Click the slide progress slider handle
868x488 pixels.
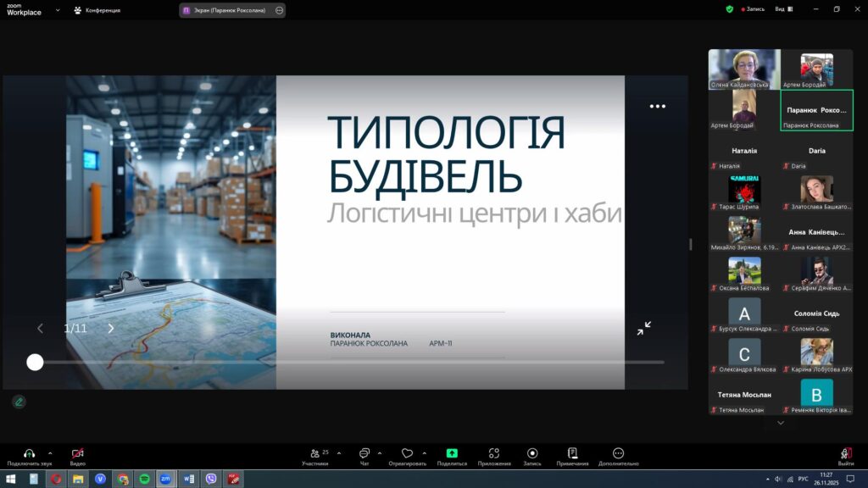click(35, 363)
